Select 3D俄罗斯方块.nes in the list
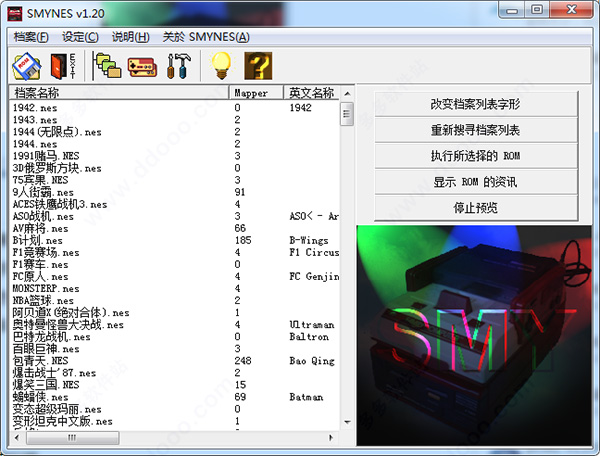 tap(57, 168)
